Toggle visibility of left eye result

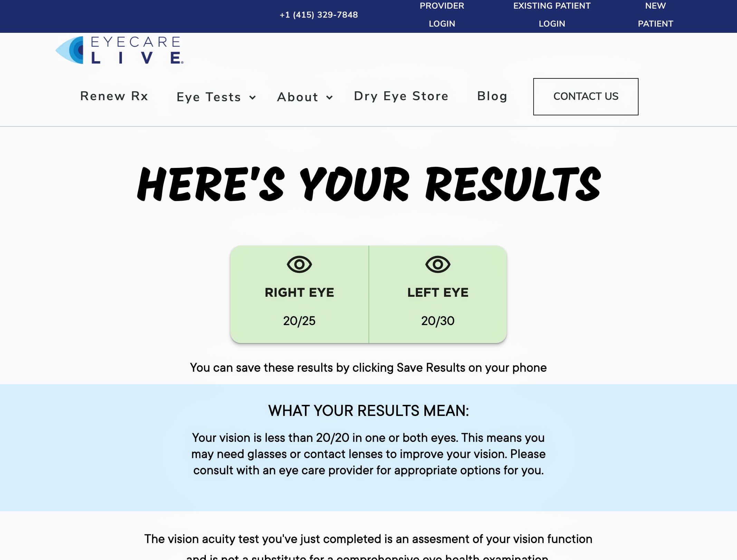pyautogui.click(x=438, y=264)
